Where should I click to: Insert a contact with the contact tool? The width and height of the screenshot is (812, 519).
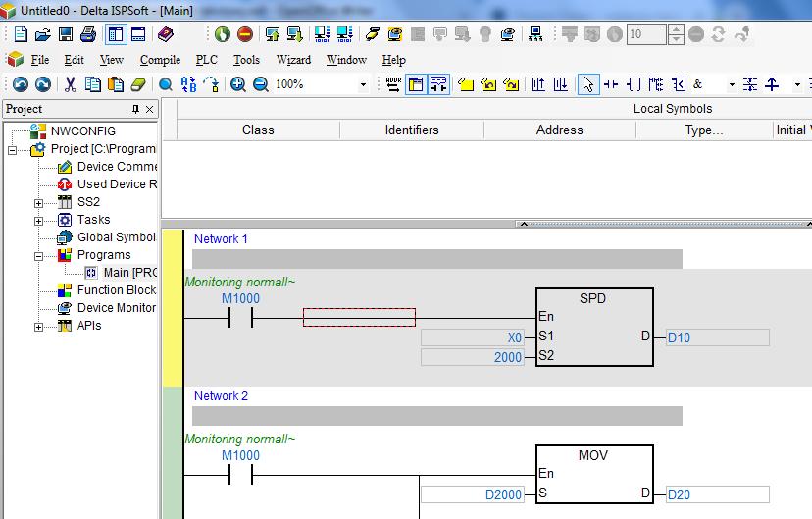click(611, 84)
